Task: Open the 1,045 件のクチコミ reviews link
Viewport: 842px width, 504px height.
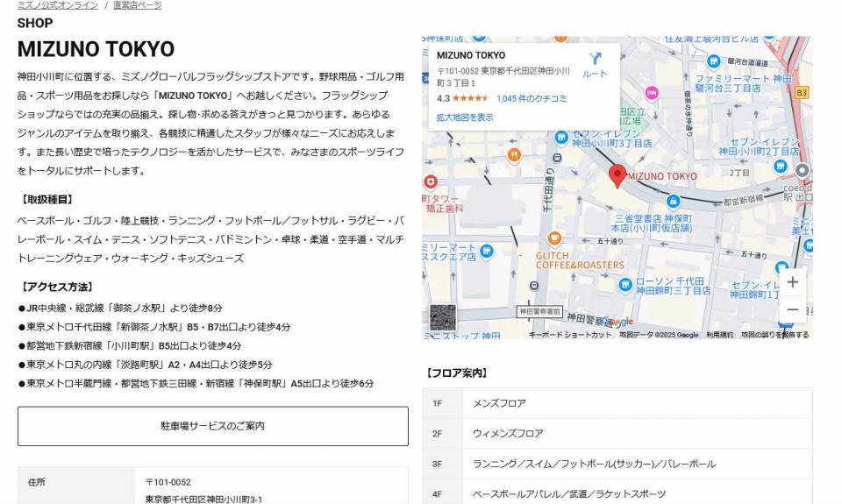Action: (532, 99)
